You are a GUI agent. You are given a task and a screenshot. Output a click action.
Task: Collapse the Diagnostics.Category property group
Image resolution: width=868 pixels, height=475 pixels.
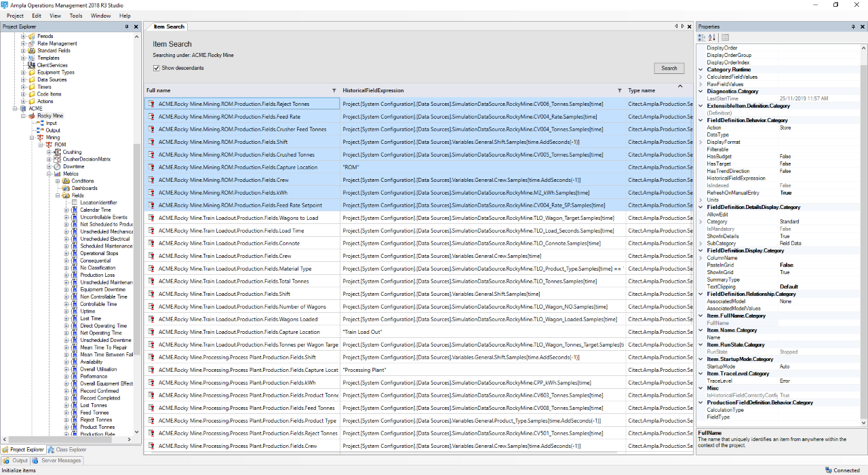click(x=701, y=91)
